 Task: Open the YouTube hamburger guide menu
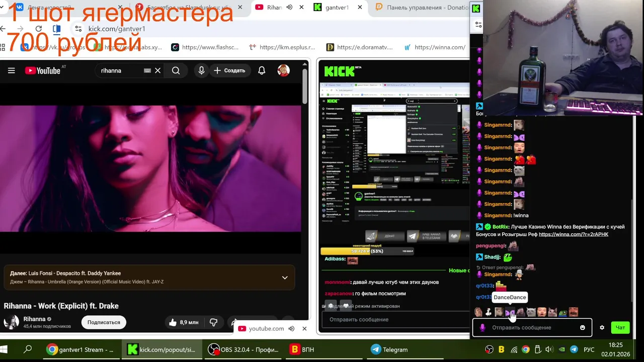11,70
